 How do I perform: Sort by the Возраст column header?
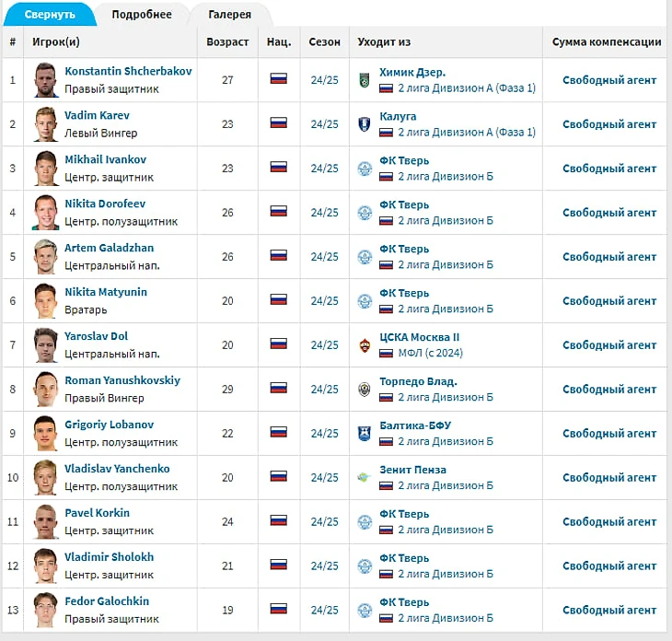click(x=227, y=41)
